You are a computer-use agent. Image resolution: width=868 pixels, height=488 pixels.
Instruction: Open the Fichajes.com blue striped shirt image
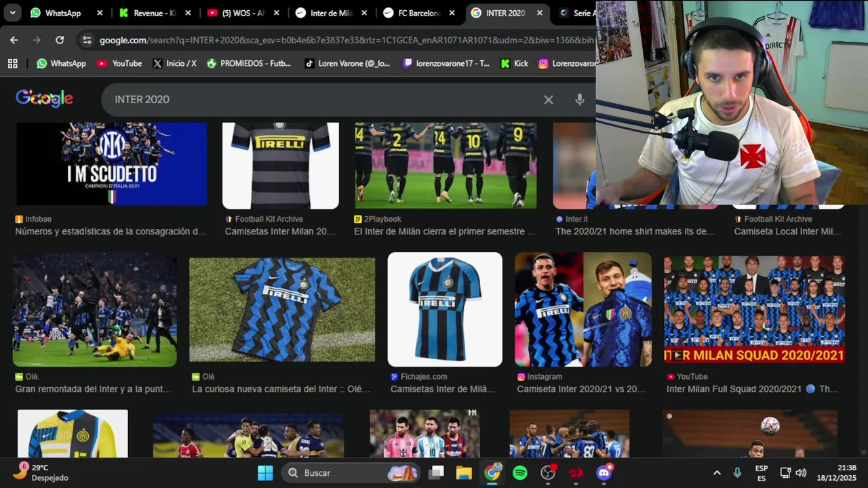[445, 310]
